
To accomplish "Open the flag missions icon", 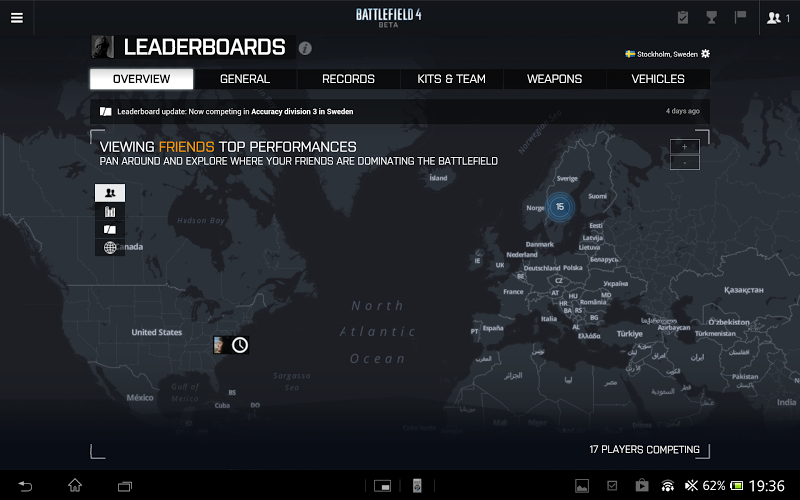I will 740,17.
